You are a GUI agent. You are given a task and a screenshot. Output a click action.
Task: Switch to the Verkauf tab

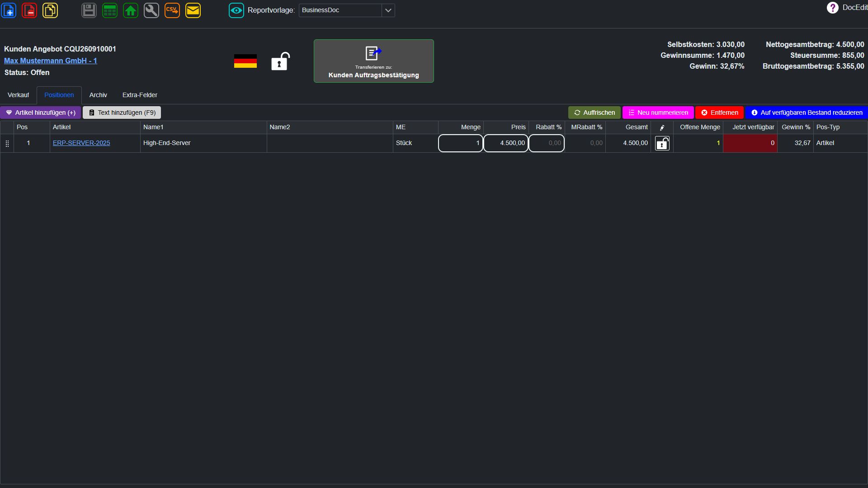[18, 95]
